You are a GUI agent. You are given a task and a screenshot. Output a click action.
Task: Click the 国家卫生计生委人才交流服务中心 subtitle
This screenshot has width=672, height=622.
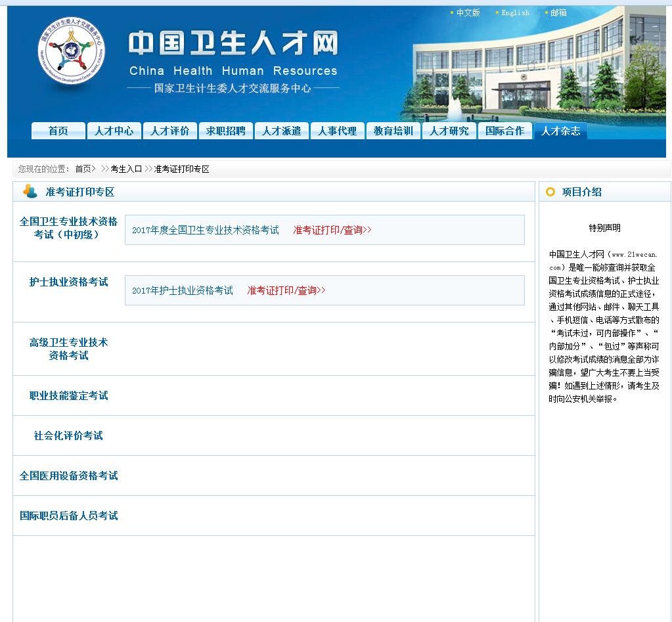point(233,88)
